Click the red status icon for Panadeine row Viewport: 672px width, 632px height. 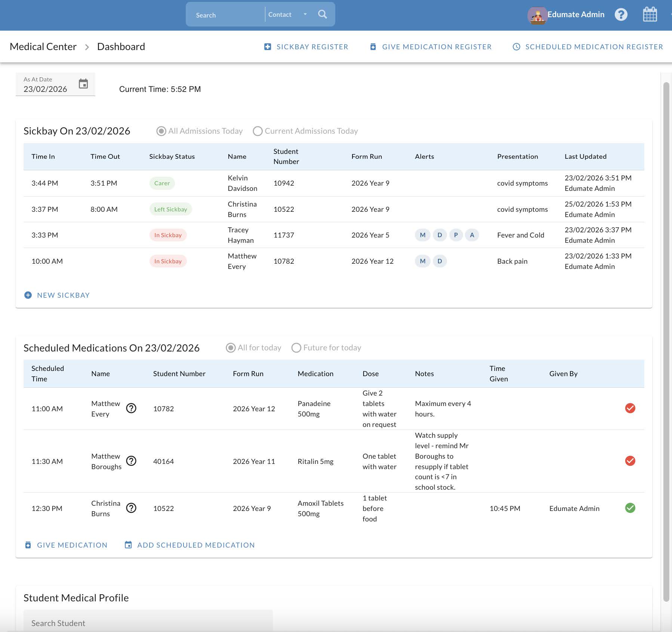630,408
